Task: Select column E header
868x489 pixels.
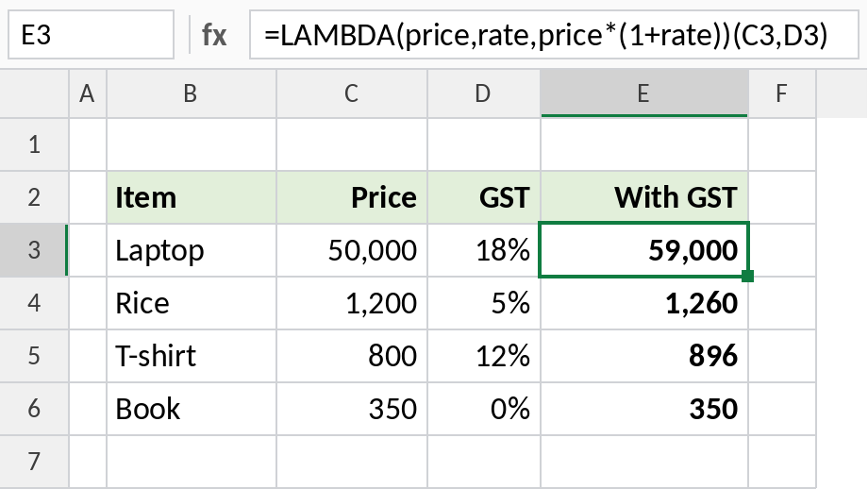Action: [x=644, y=93]
